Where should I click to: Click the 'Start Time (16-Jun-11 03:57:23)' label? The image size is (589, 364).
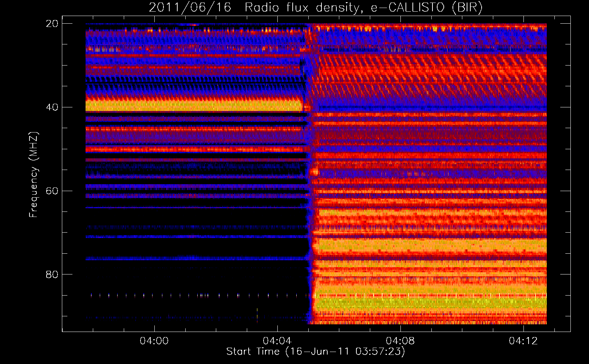click(x=316, y=352)
